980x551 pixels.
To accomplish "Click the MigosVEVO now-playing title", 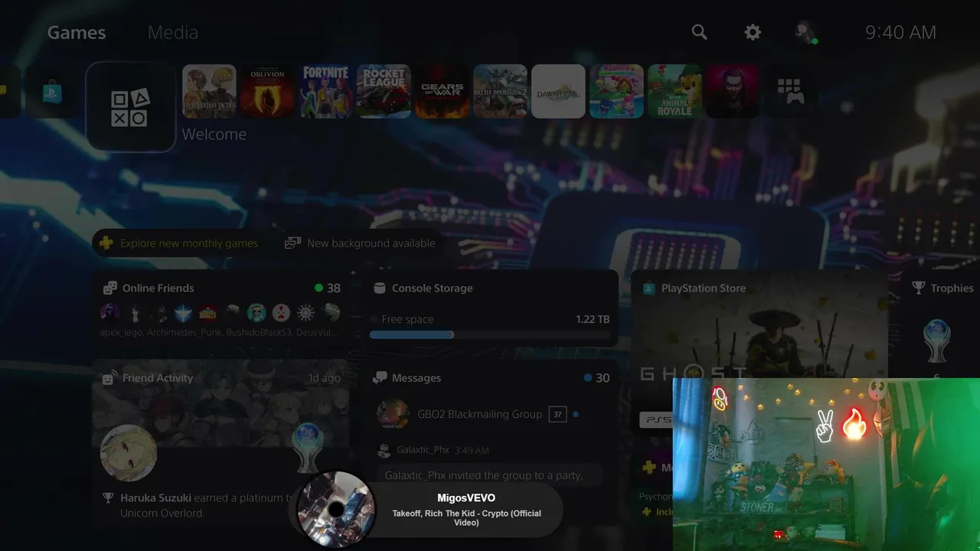I will [x=466, y=498].
